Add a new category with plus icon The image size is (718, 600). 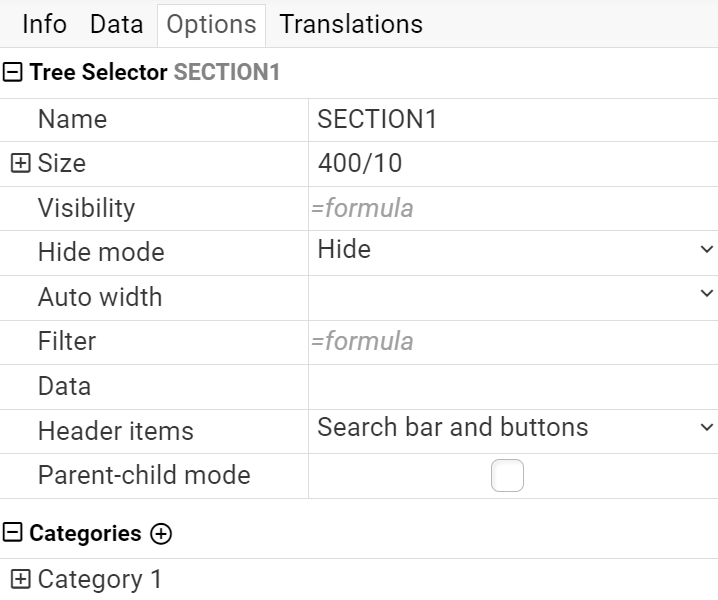(161, 534)
